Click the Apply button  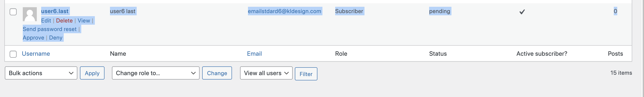92,73
